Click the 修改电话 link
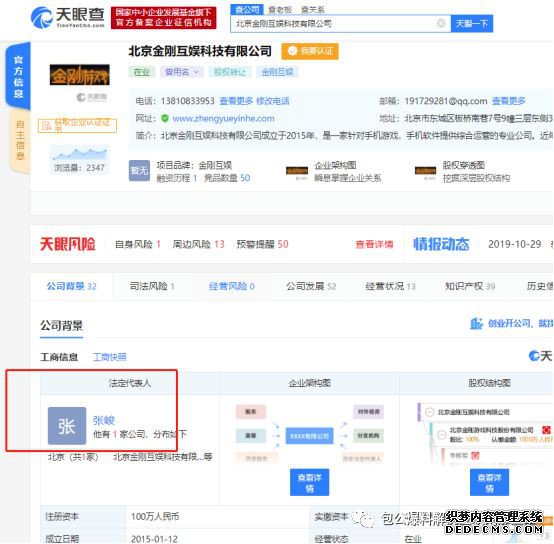 click(x=272, y=101)
